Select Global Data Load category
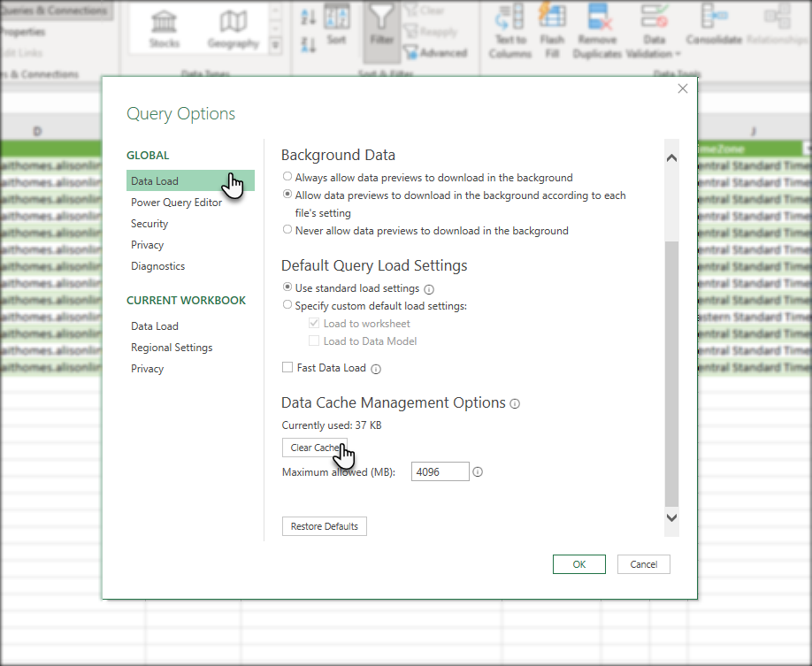This screenshot has width=812, height=666. (x=190, y=180)
